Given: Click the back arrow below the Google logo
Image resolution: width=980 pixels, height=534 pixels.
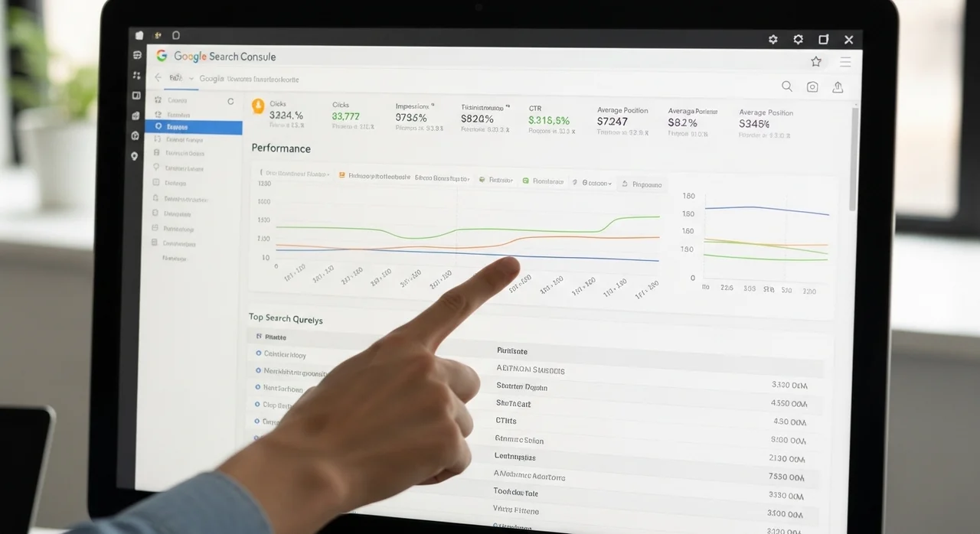Looking at the screenshot, I should tap(158, 78).
